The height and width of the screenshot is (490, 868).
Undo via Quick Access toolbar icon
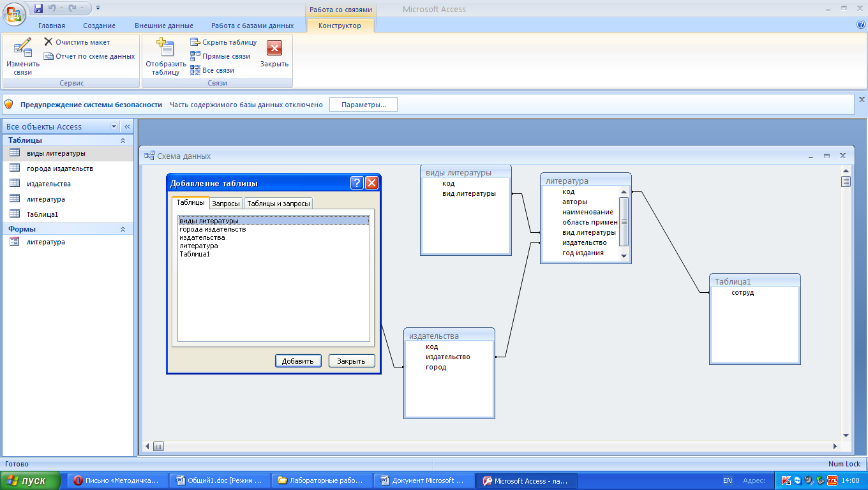[53, 8]
